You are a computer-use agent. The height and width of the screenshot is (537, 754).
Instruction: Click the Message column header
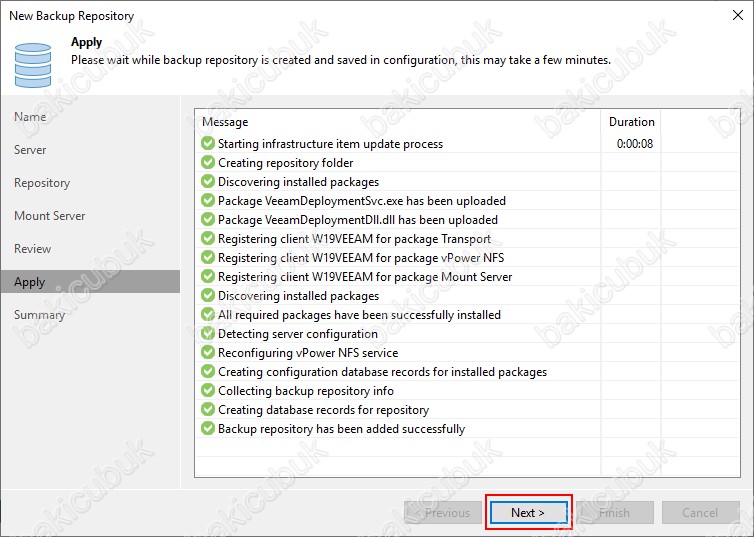[225, 122]
